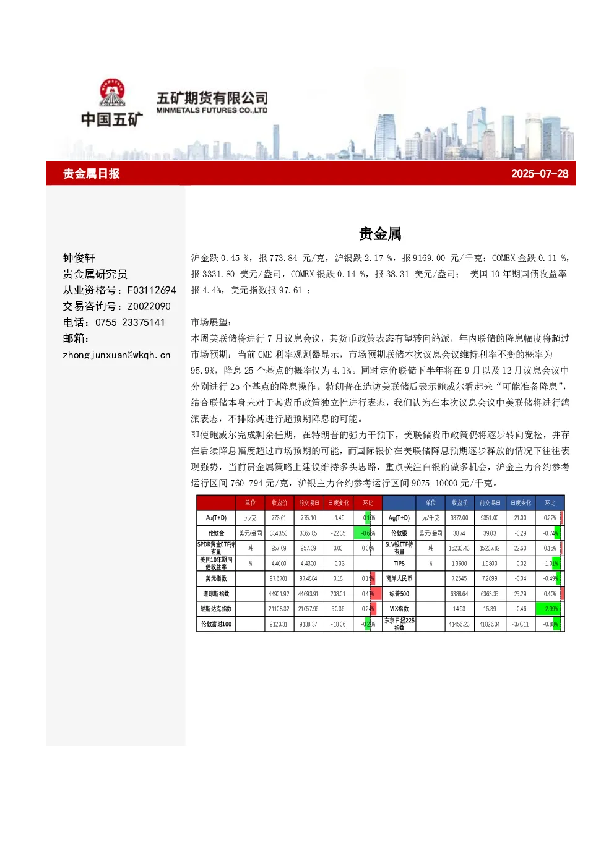The width and height of the screenshot is (614, 868).
Task: Click the consulting number Z0022090
Action: [x=149, y=306]
